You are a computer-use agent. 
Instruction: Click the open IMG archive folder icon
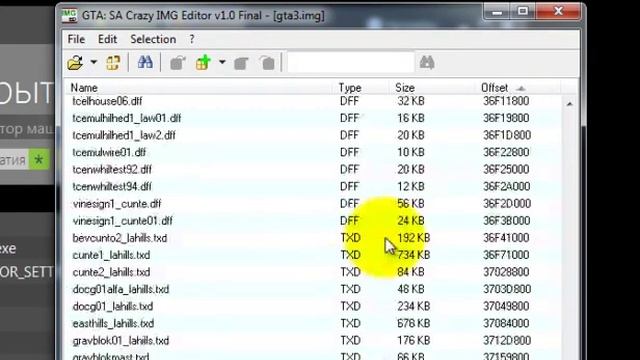[75, 63]
